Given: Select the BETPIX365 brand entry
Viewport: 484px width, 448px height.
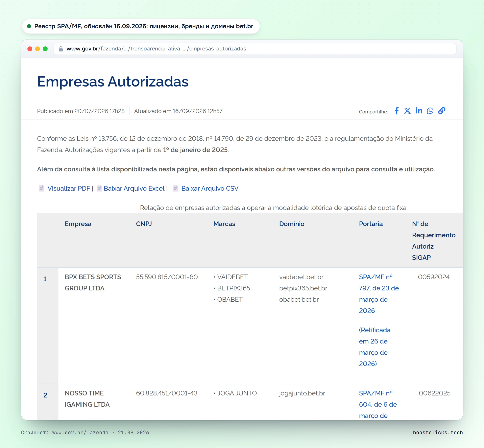Looking at the screenshot, I should (232, 288).
